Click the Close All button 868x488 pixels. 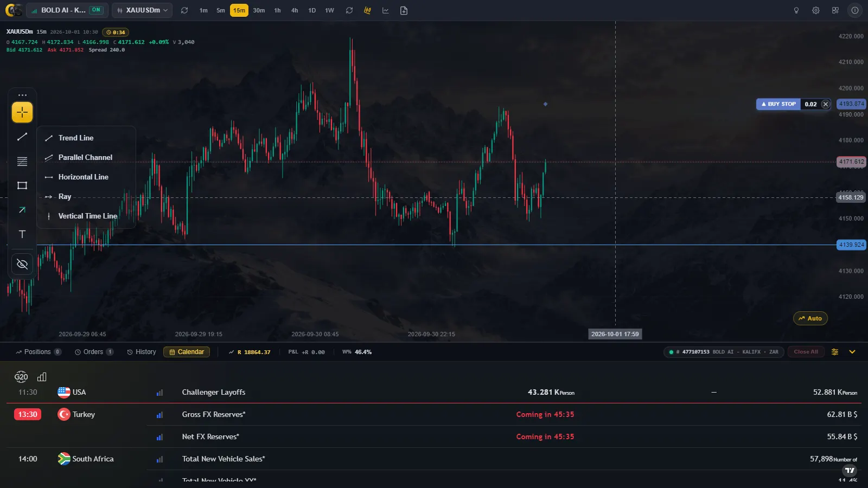(806, 352)
